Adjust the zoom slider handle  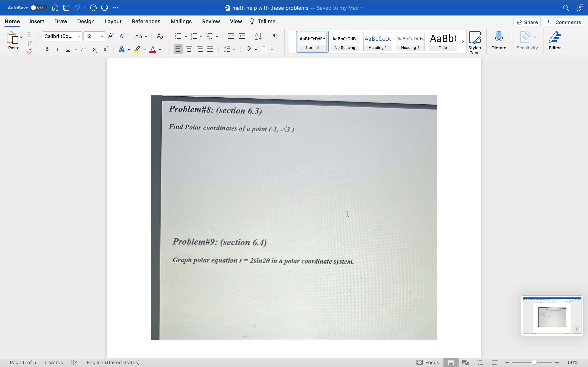[534, 362]
